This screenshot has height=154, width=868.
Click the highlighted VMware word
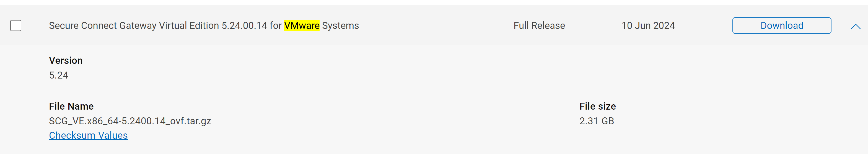[x=302, y=26]
